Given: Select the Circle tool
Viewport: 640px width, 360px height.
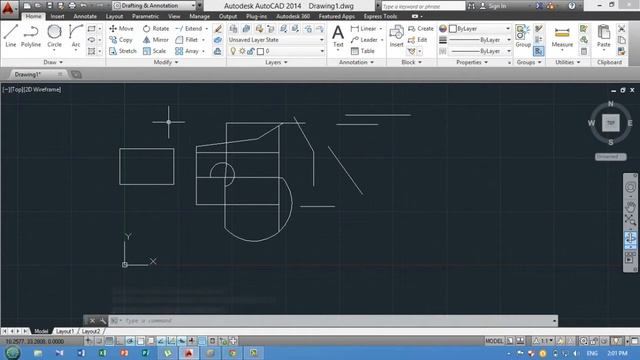Looking at the screenshot, I should [x=54, y=36].
